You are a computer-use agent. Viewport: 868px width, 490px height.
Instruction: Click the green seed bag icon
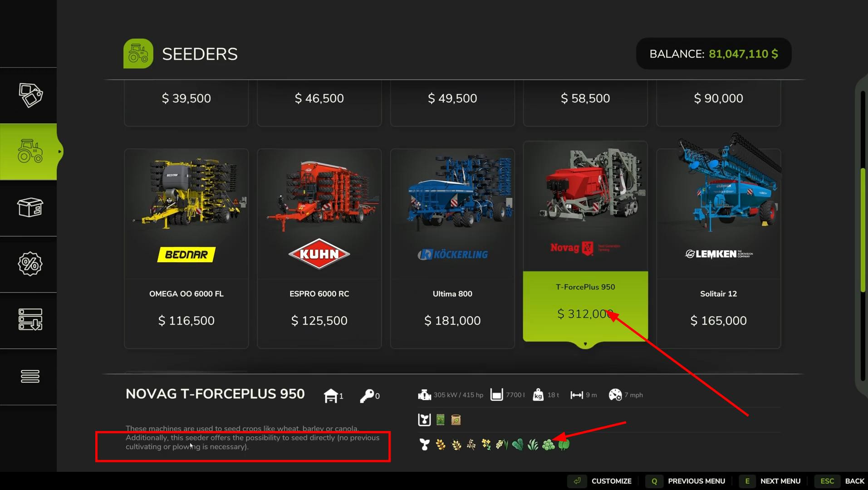[441, 420]
